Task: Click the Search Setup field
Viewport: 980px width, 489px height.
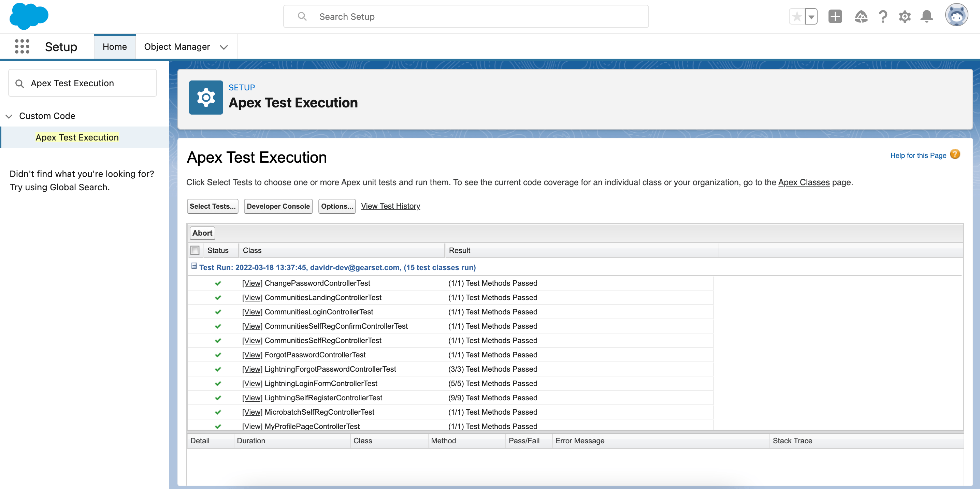Action: click(x=466, y=17)
